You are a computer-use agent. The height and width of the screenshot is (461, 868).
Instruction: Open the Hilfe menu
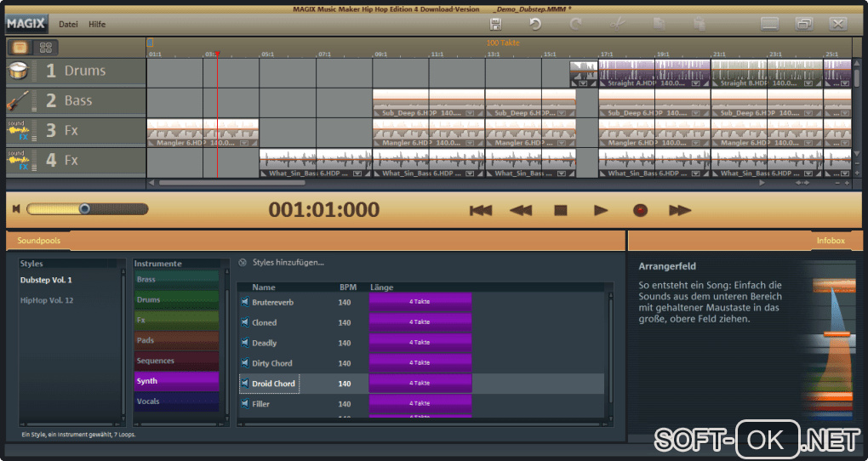coord(97,25)
